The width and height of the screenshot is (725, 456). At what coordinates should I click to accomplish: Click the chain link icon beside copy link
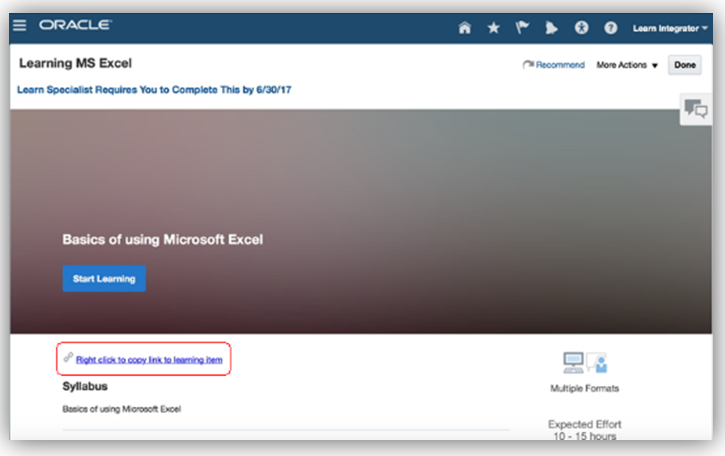tap(68, 357)
